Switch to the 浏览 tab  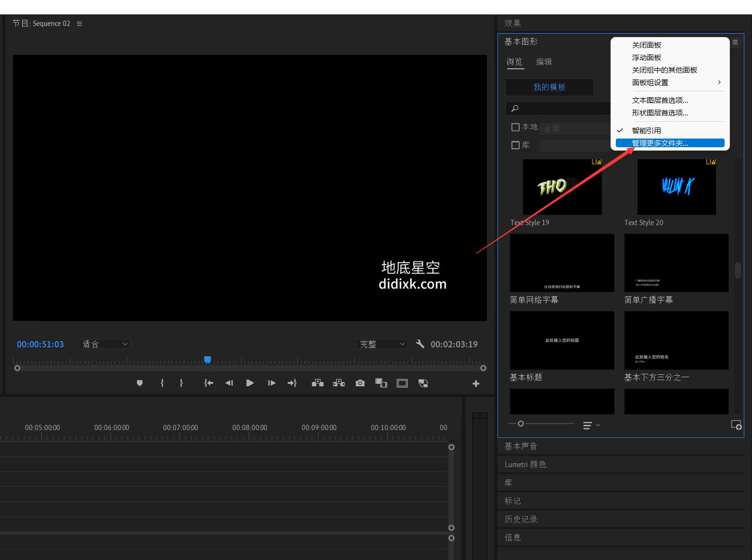point(514,62)
